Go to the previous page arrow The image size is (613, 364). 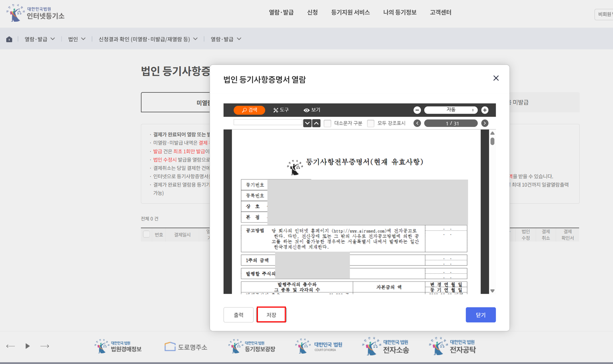pyautogui.click(x=417, y=123)
